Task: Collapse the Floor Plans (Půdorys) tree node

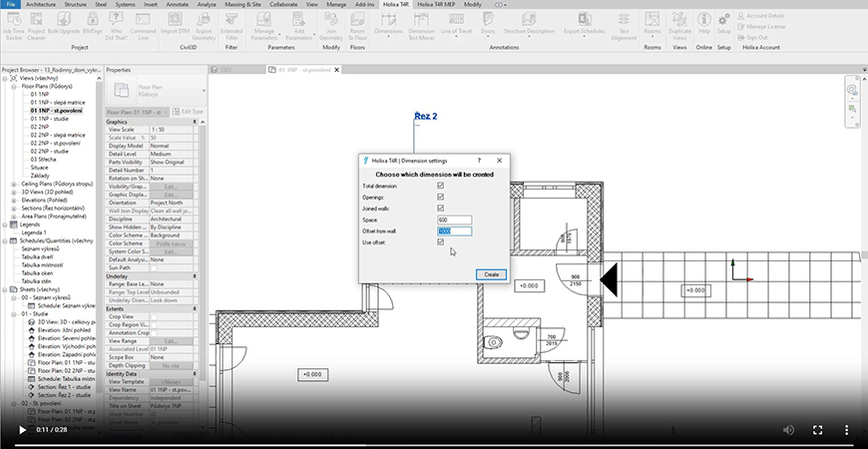Action: click(14, 87)
